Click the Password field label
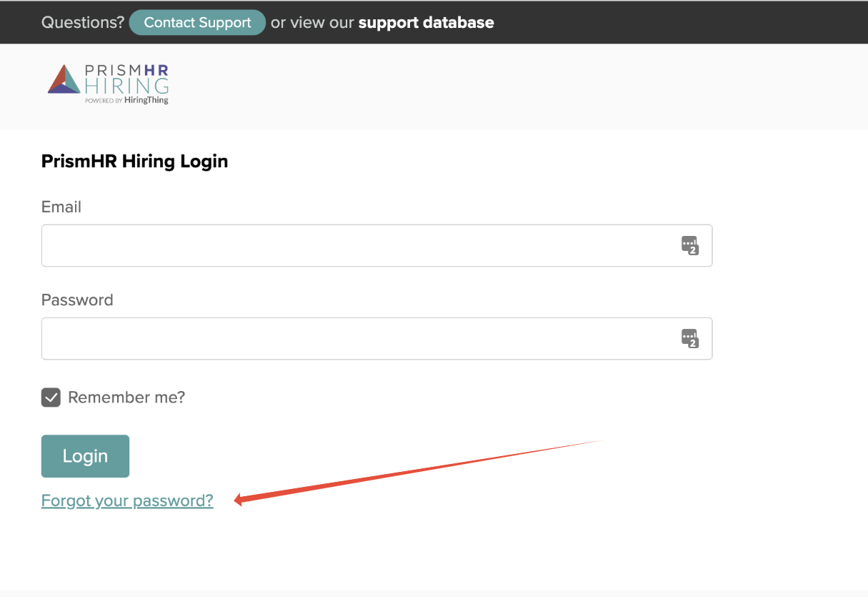 [x=77, y=300]
